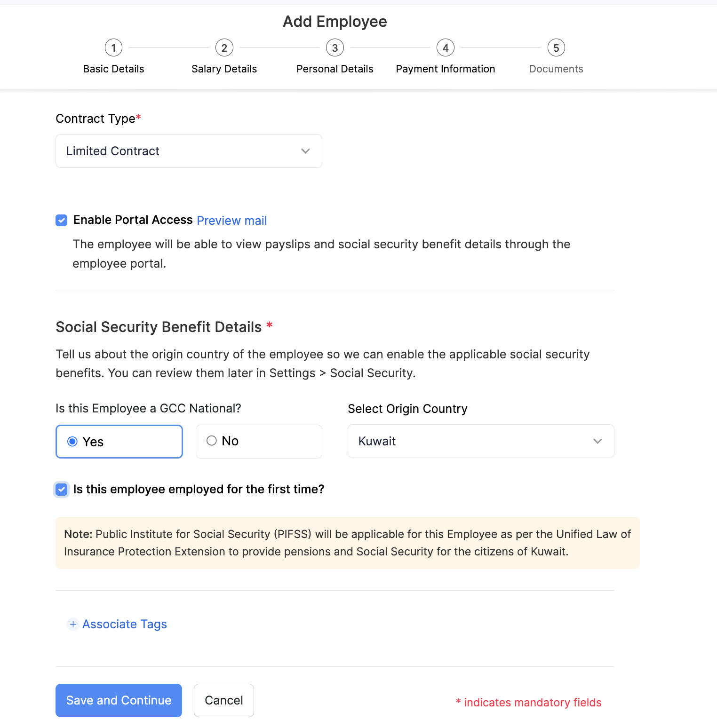717x728 pixels.
Task: Toggle the first-time employment checkbox
Action: [x=62, y=490]
